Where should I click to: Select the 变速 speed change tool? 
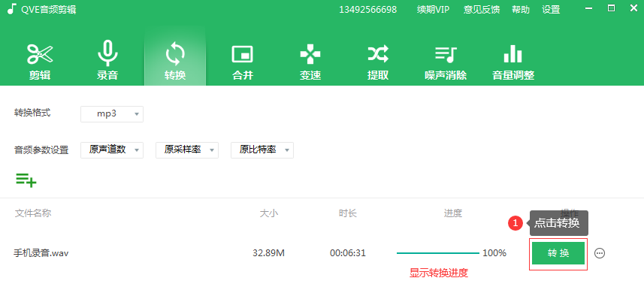point(310,62)
